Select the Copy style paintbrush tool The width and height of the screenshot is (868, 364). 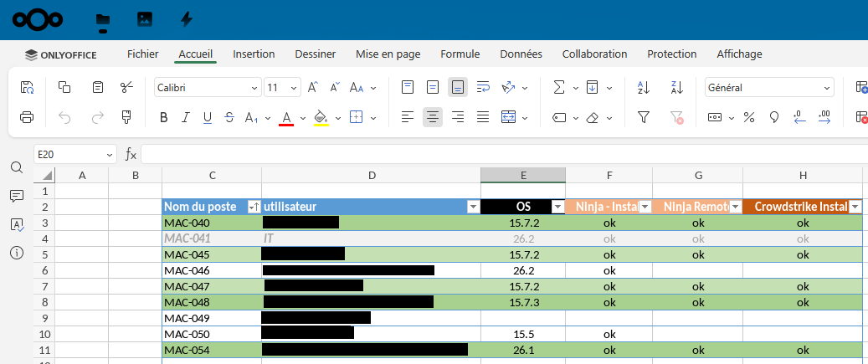(x=126, y=117)
